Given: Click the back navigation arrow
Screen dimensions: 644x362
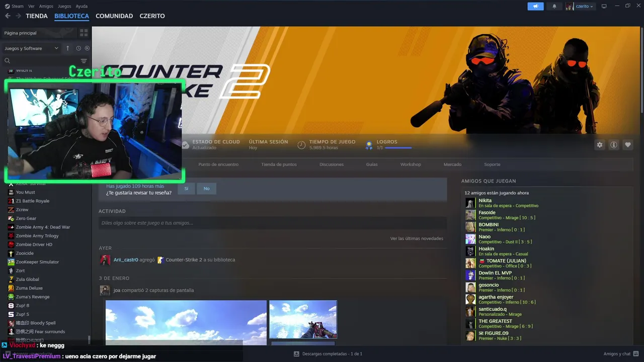Looking at the screenshot, I should tap(8, 16).
